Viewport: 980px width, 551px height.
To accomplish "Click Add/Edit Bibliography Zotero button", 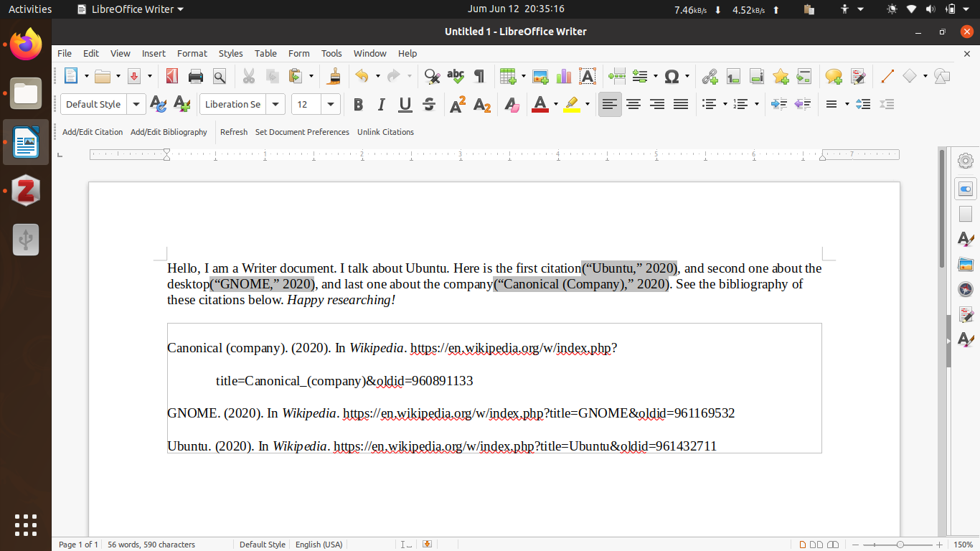I will tap(169, 132).
